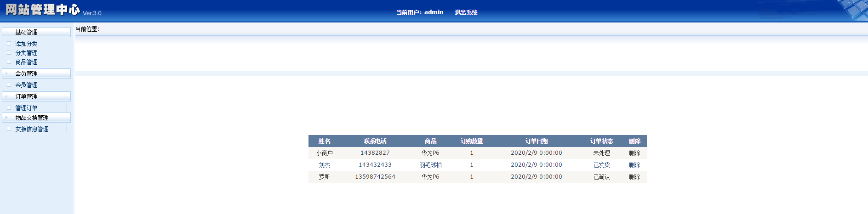Open 会员管理 link under member section
Viewport: 868px width, 214px height.
click(x=26, y=85)
